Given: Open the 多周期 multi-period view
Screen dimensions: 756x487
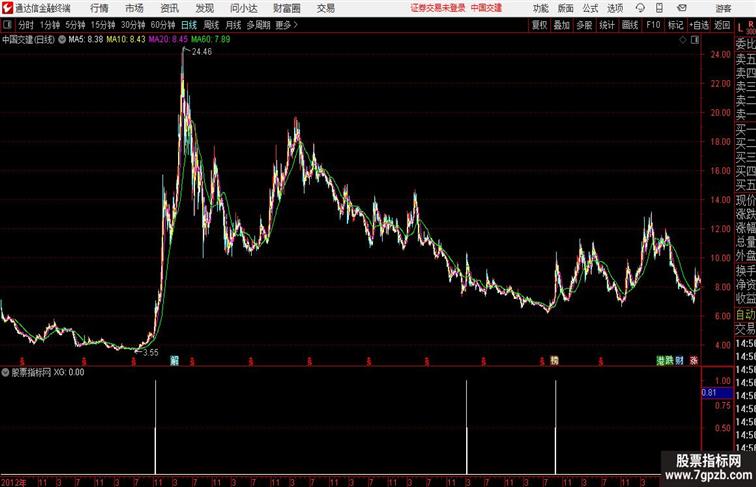Looking at the screenshot, I should coord(258,25).
